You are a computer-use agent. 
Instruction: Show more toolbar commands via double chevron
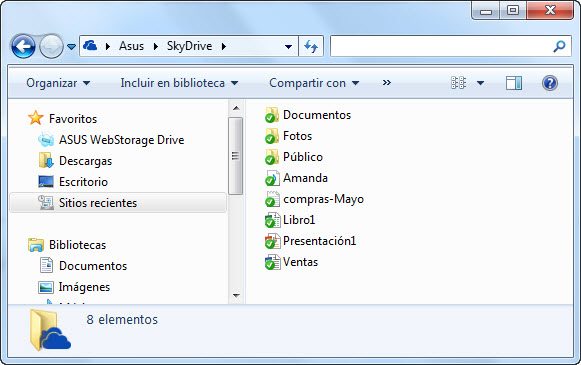click(x=386, y=83)
